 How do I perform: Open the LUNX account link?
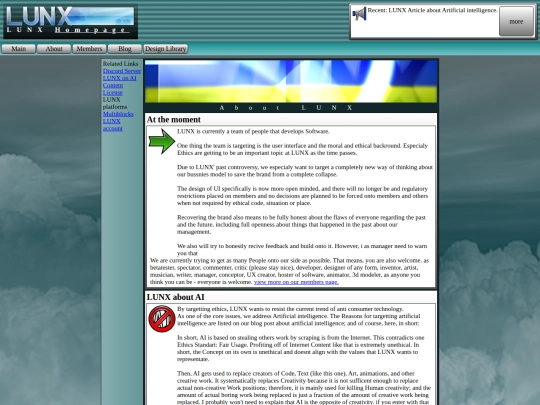click(113, 125)
